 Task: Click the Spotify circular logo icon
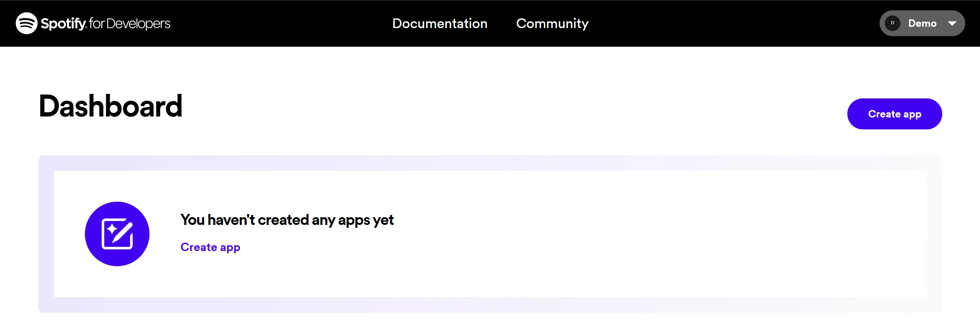point(26,23)
